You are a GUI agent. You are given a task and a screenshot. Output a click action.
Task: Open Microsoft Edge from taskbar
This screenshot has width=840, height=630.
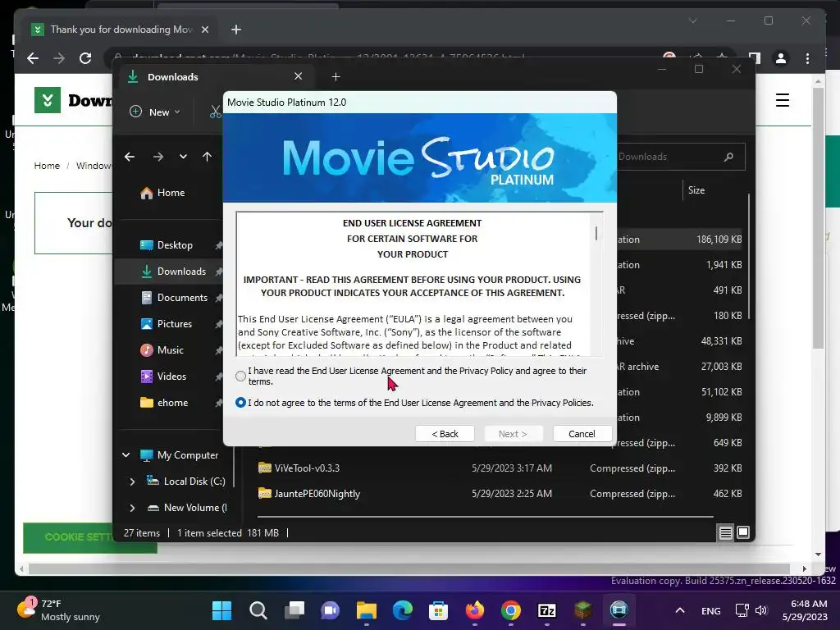pyautogui.click(x=403, y=610)
